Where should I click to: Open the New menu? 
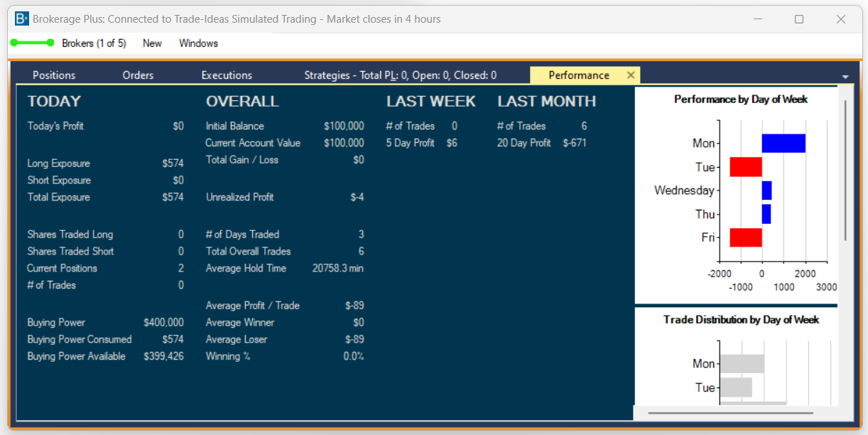pyautogui.click(x=152, y=43)
